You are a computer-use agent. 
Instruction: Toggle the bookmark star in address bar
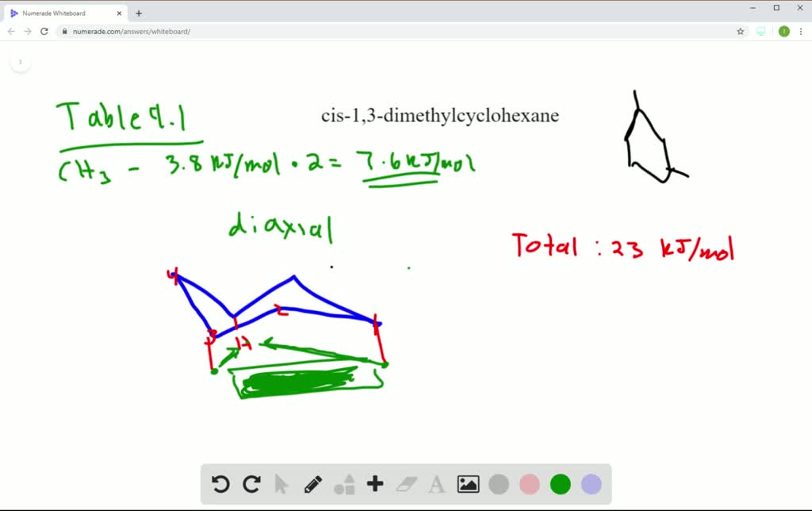click(x=740, y=31)
